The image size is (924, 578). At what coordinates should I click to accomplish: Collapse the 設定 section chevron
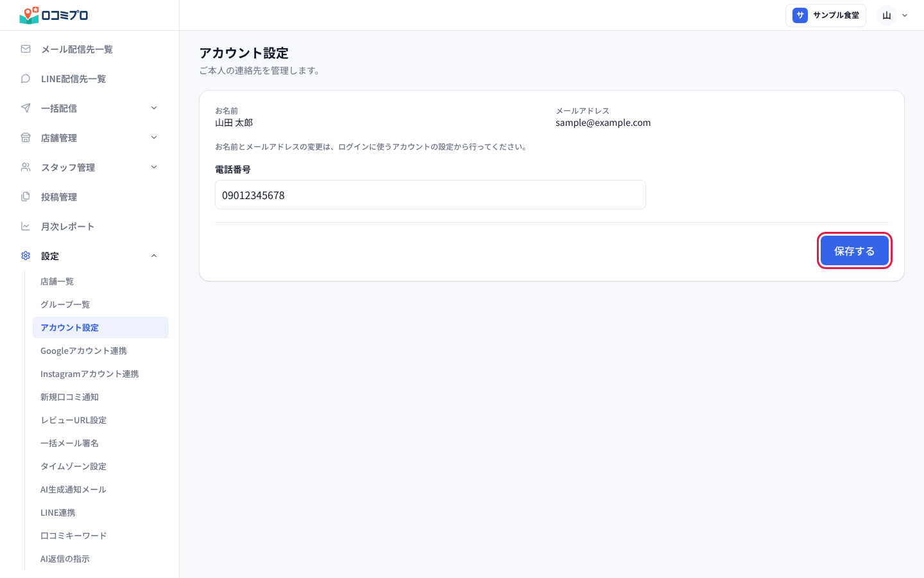pyautogui.click(x=154, y=256)
